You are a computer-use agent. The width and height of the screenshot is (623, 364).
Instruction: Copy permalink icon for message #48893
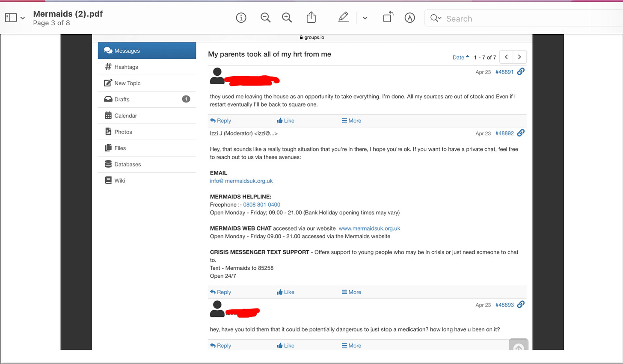coord(521,305)
